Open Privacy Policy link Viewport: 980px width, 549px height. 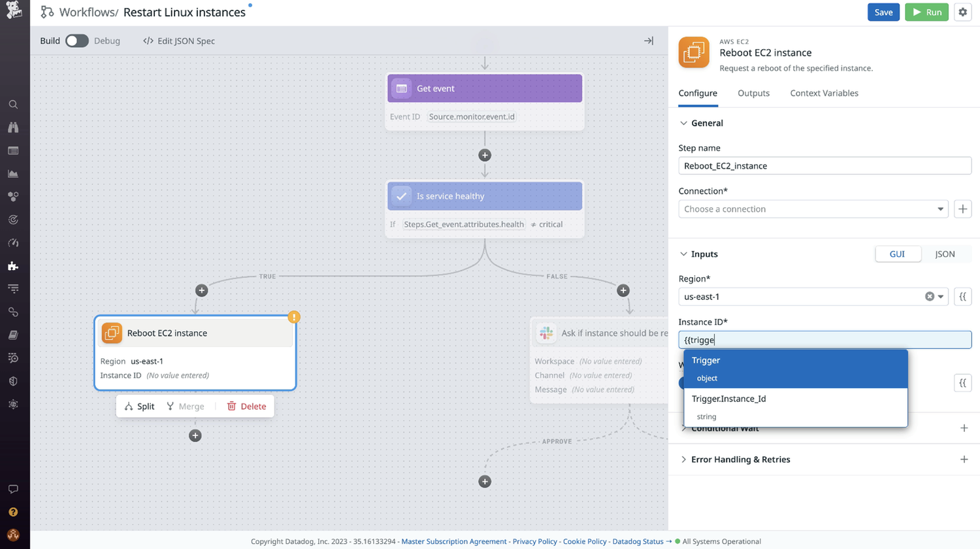[534, 542]
